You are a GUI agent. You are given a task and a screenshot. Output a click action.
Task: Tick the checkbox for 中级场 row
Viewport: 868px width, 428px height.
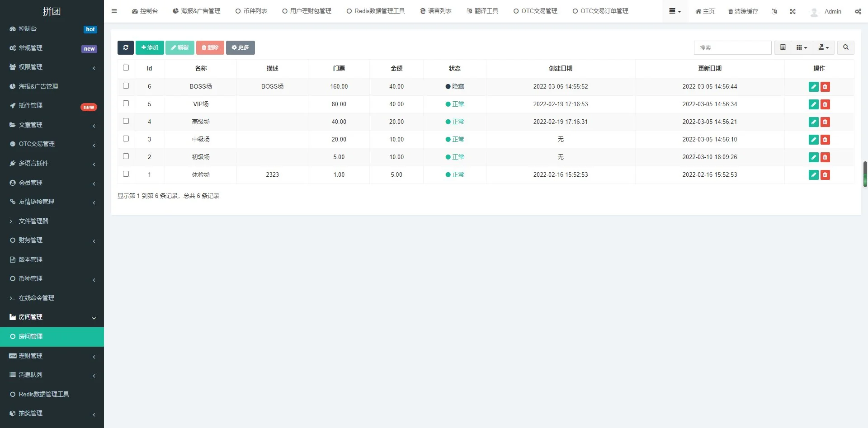pyautogui.click(x=126, y=139)
